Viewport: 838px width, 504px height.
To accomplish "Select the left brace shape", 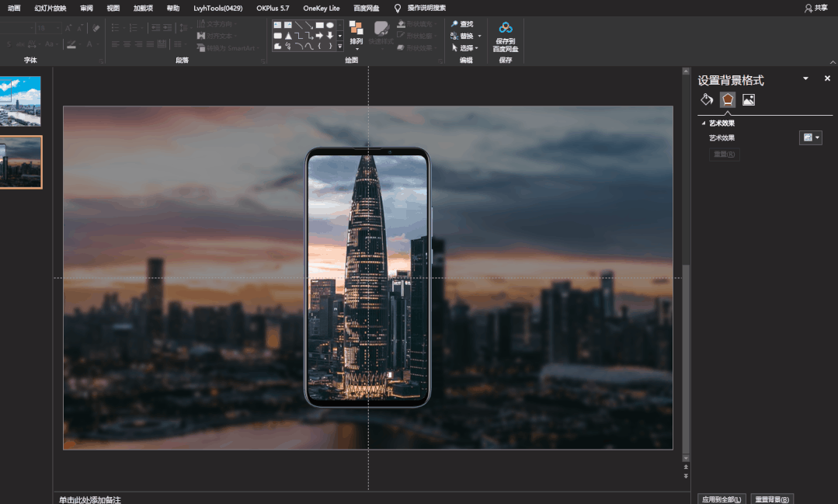I will pos(320,47).
